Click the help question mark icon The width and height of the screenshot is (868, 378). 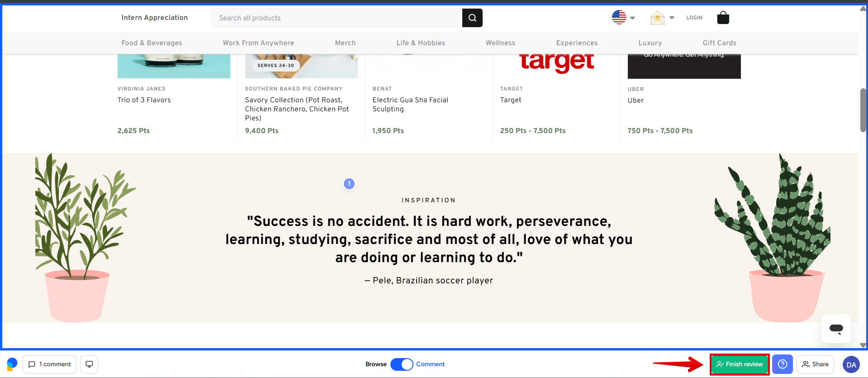pos(782,364)
